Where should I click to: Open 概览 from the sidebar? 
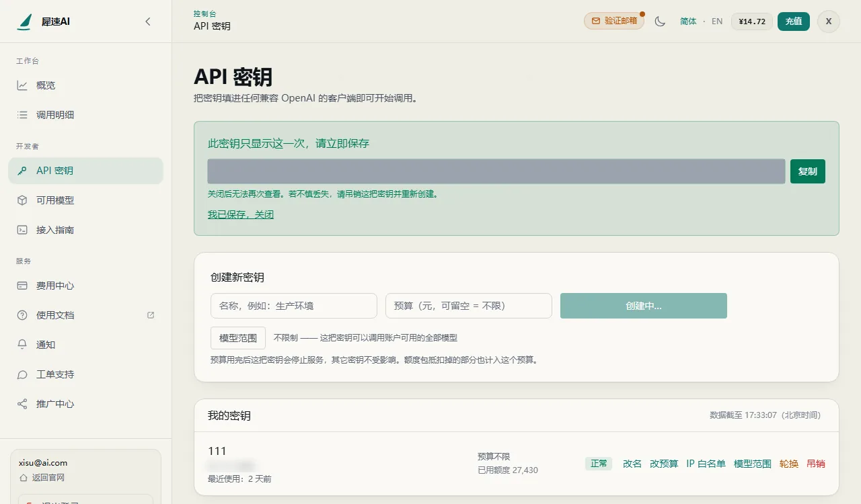tap(85, 85)
